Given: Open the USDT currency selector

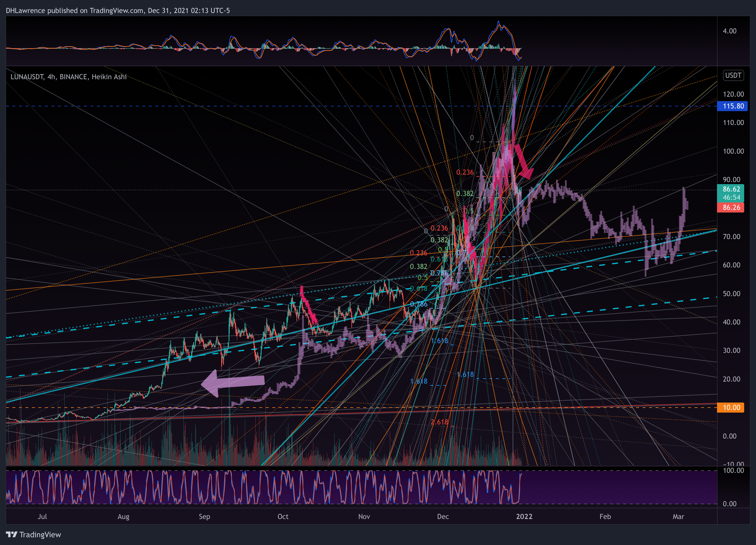Looking at the screenshot, I should tap(733, 75).
